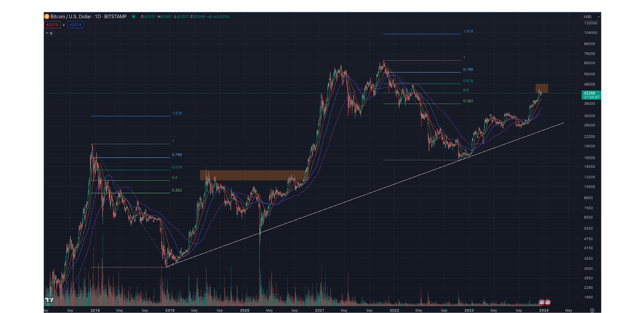Select the white ascending trendline drawing
644x313 pixels.
pyautogui.click(x=350, y=200)
